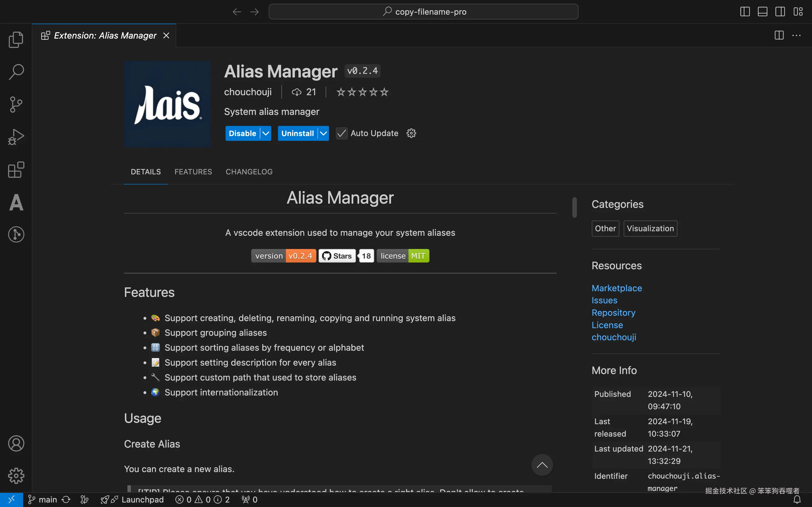Switch to the CHANGELOG tab
Image resolution: width=812 pixels, height=507 pixels.
point(249,172)
